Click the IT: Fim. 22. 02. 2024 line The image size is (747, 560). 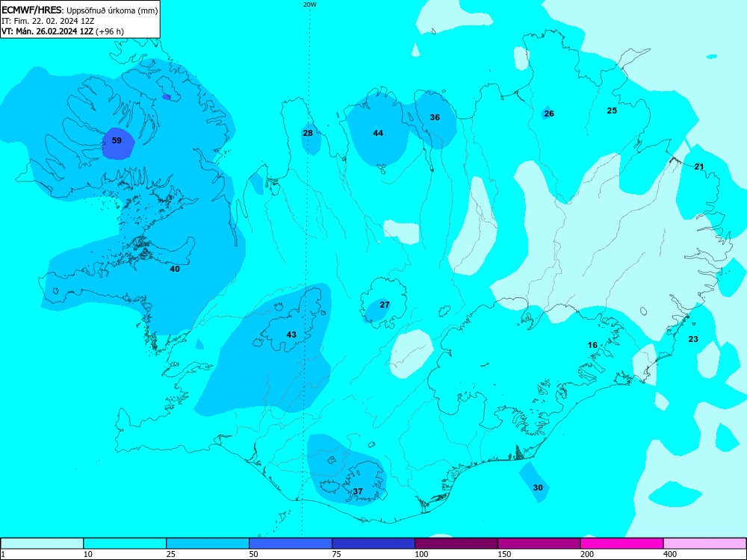(48, 21)
